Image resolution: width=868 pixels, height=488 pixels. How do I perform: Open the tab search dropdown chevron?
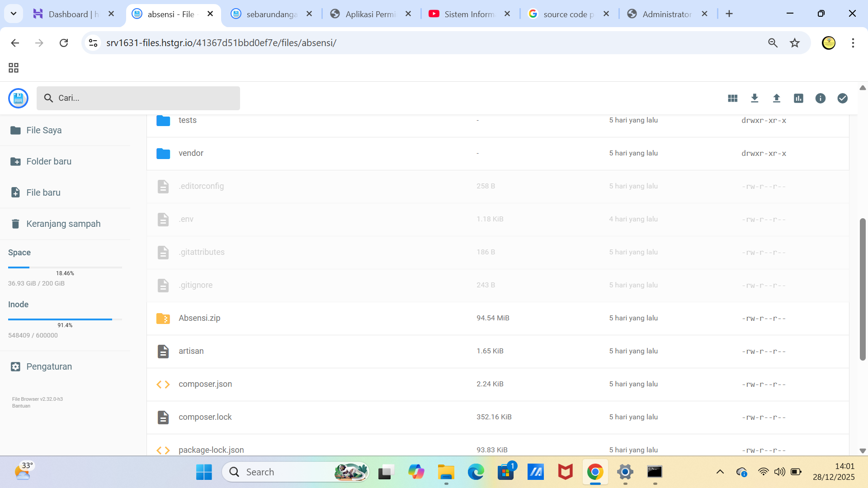[14, 14]
